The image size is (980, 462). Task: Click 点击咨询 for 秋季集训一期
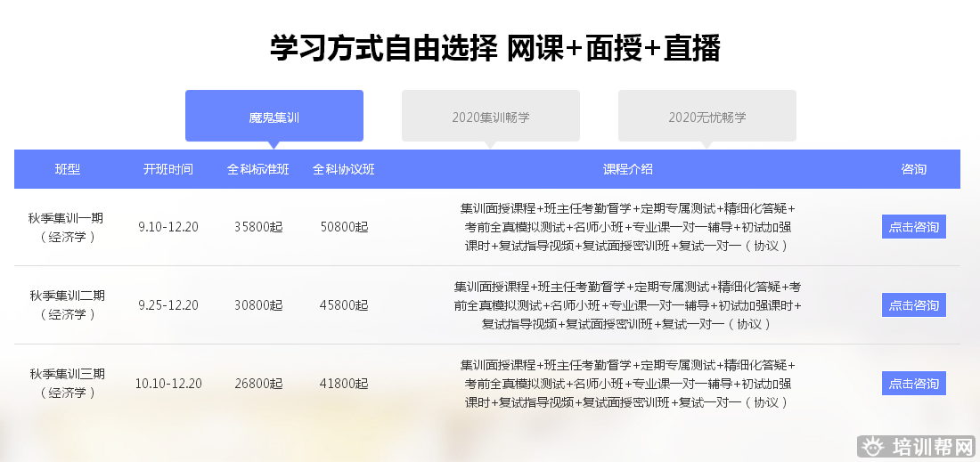pos(913,227)
